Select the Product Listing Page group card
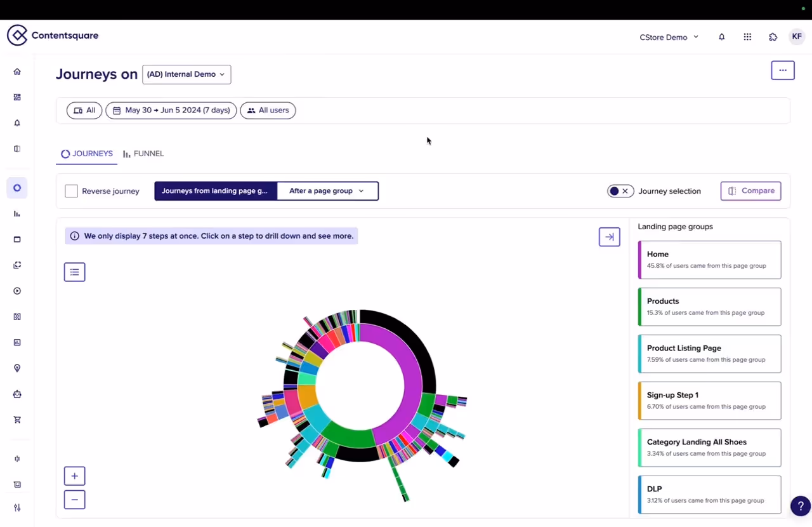Image resolution: width=812 pixels, height=527 pixels. point(709,354)
